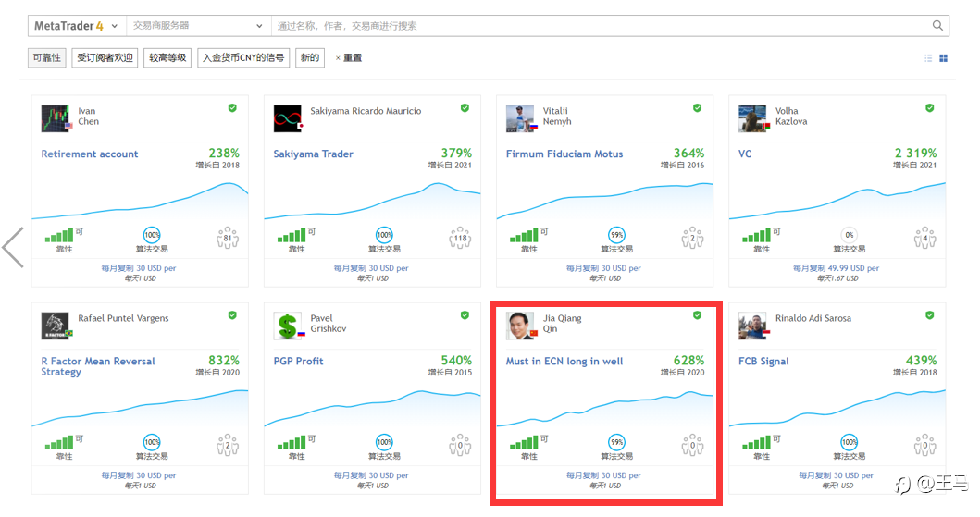
Task: Click 每月复制 30 USD on PGP Profit
Action: [x=371, y=475]
